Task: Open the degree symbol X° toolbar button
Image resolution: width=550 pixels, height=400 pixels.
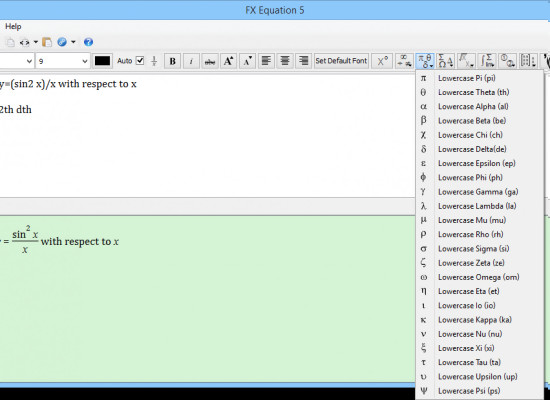Action: (382, 61)
